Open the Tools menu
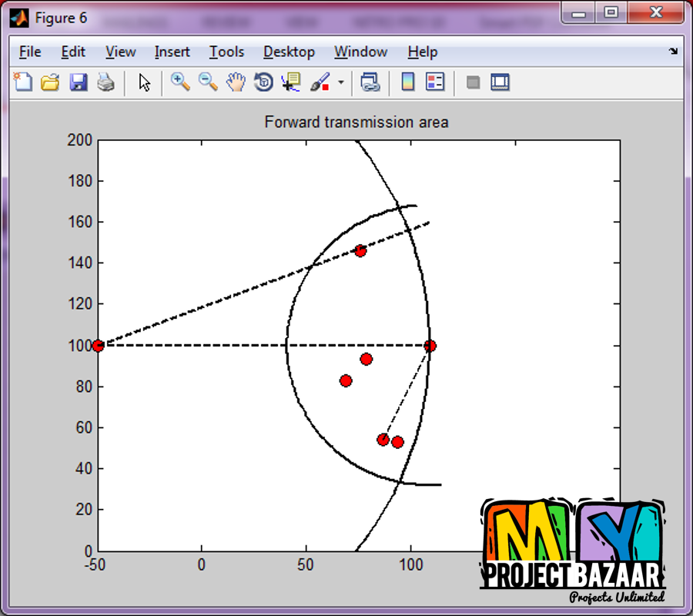 pyautogui.click(x=226, y=52)
